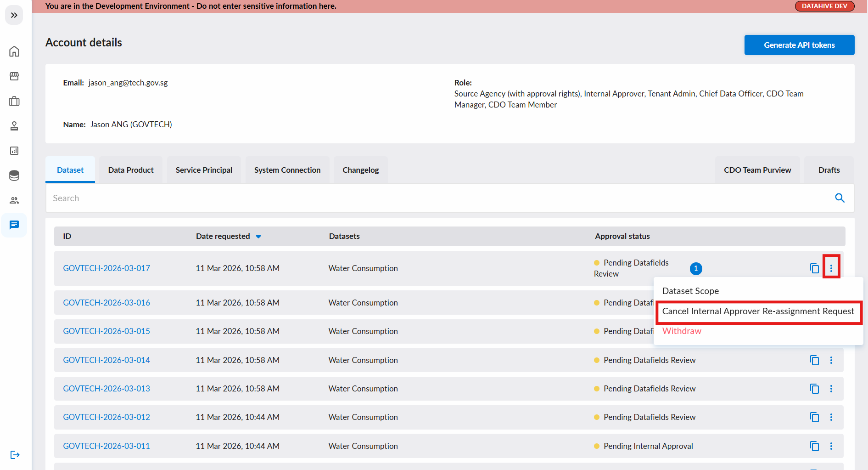
Task: Open request link GOVTECH-2026-03-015
Action: pyautogui.click(x=106, y=331)
